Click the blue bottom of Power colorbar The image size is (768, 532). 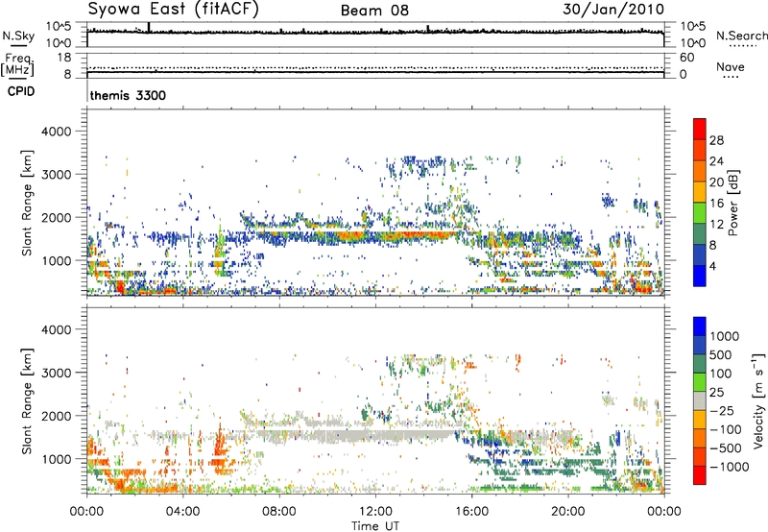[x=700, y=276]
